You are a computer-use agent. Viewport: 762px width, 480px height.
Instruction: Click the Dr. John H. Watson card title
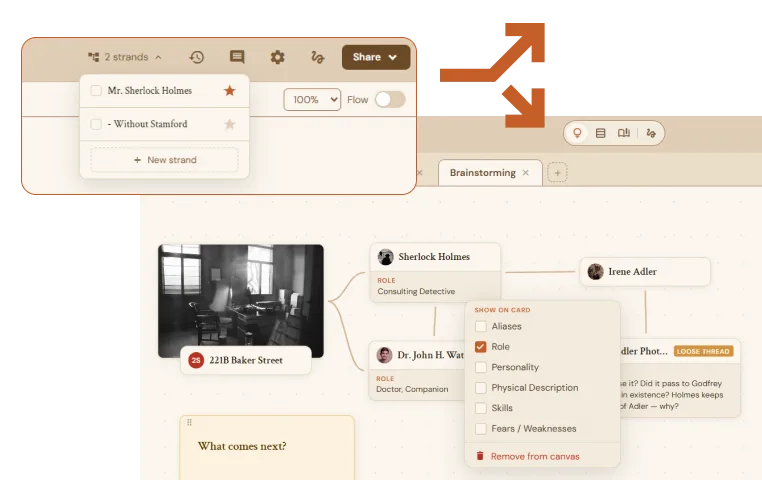(431, 355)
